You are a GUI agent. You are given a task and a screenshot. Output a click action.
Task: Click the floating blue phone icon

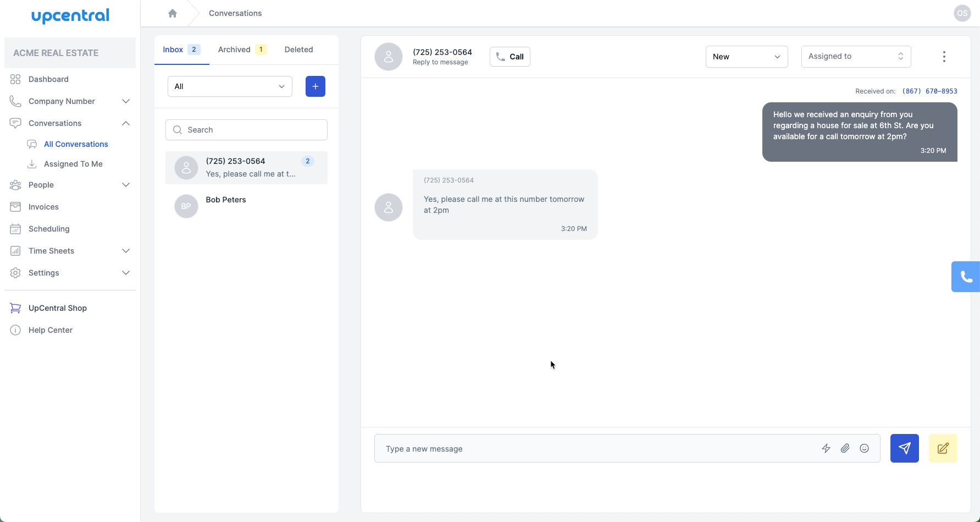(966, 277)
